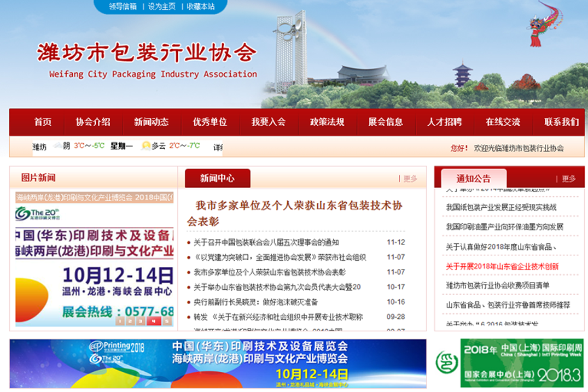Open the 领导信箱 link in top bar
Viewport: 588px width, 392px height.
(123, 7)
